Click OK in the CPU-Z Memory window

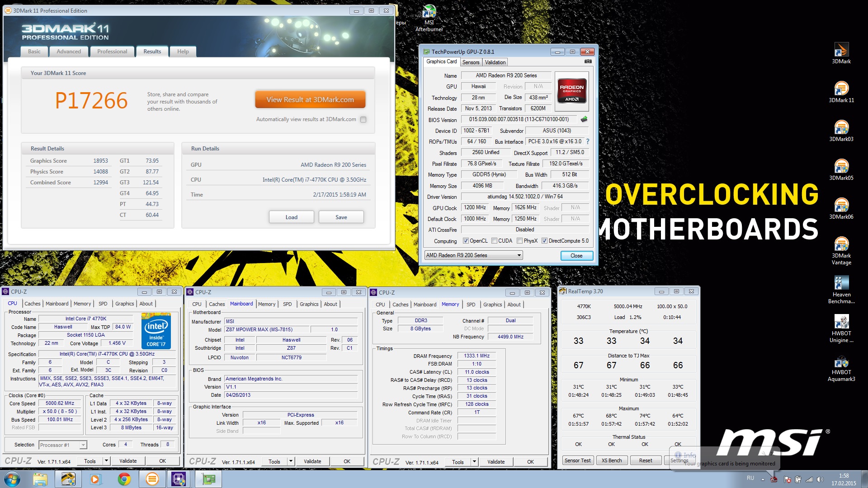tap(530, 462)
